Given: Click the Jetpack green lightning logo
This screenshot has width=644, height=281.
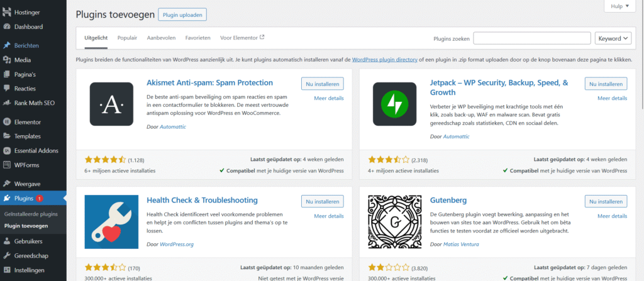Looking at the screenshot, I should pyautogui.click(x=395, y=104).
